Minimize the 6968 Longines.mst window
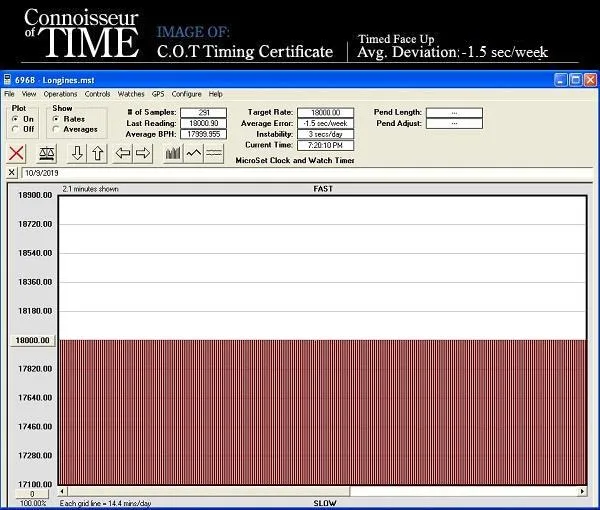 click(x=561, y=80)
